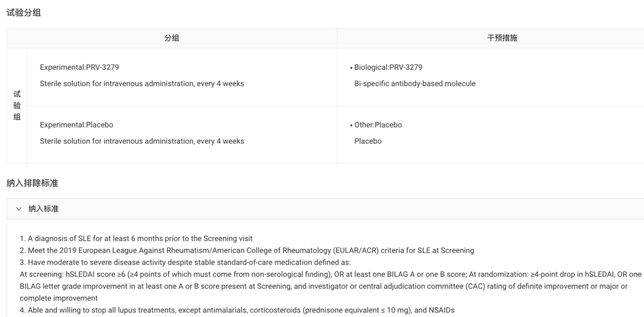Screen dimensions: 644x317
Task: Click the Experimental:PRV-3279 group text
Action: (x=79, y=67)
